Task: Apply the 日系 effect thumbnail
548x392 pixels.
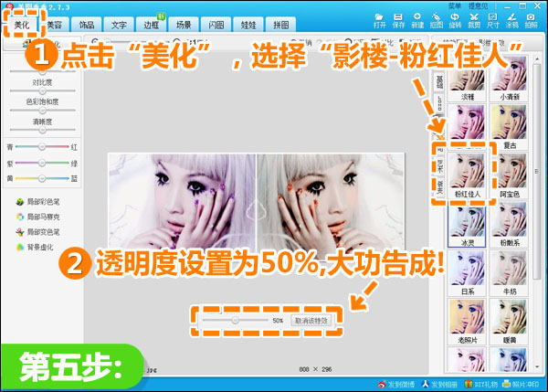Action: pyautogui.click(x=467, y=273)
